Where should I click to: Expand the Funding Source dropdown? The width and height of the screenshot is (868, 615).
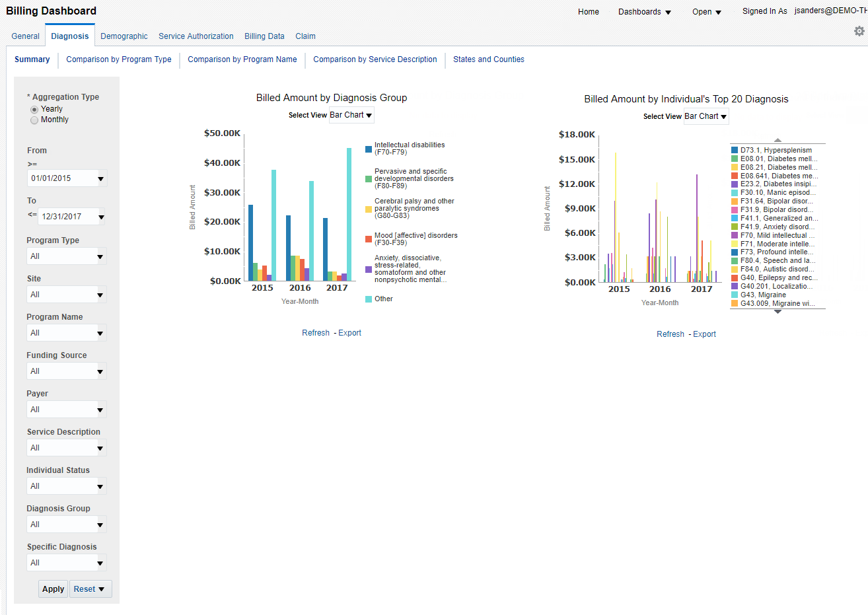pos(100,371)
